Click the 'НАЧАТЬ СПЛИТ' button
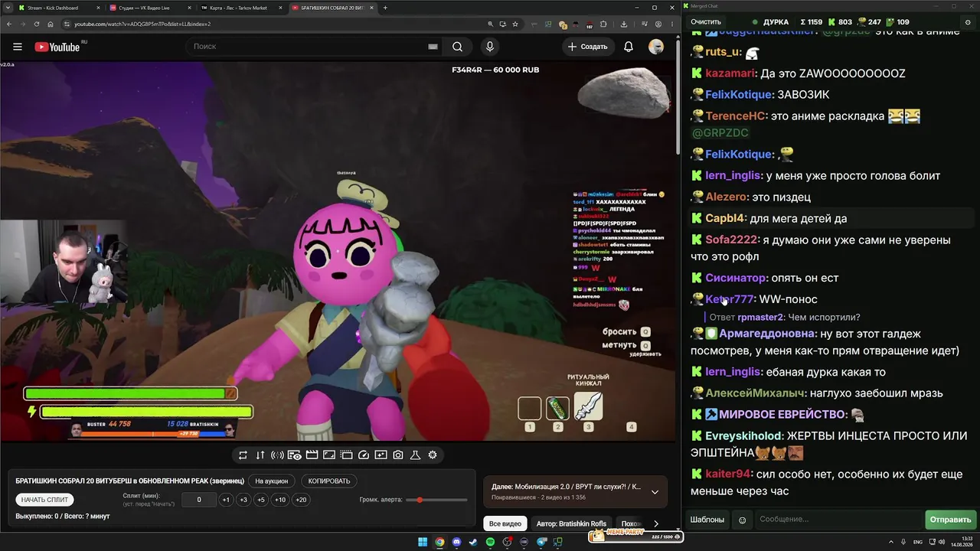 coord(45,500)
